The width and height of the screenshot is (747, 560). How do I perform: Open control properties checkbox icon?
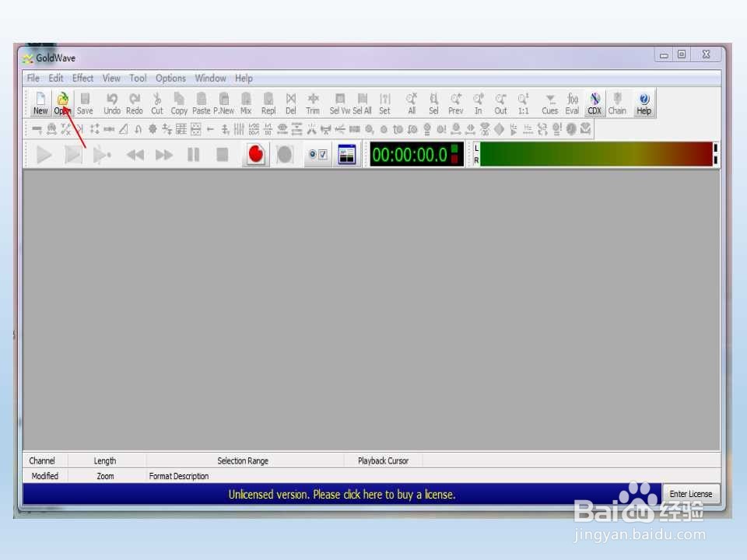[317, 155]
